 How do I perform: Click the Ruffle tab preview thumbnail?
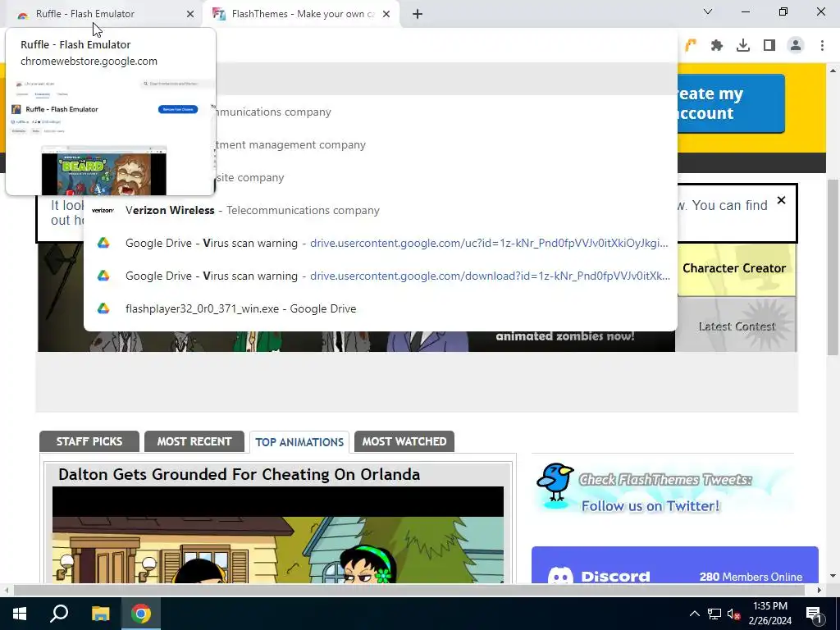[111, 136]
